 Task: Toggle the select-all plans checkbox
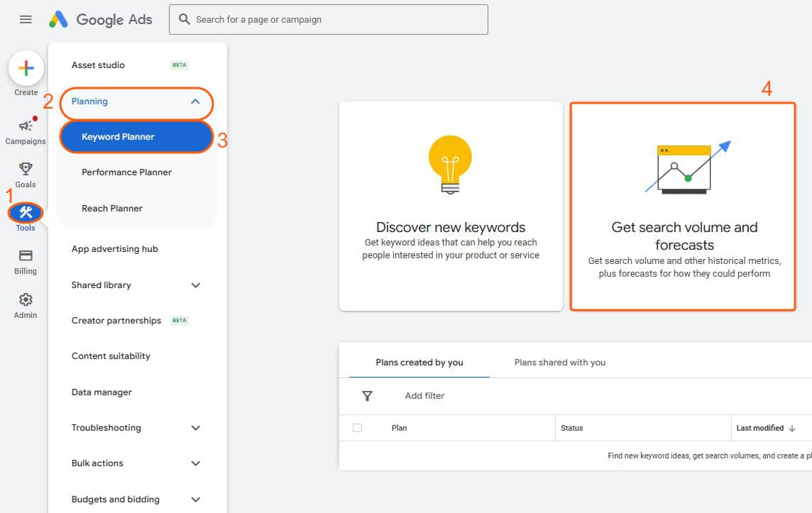click(x=357, y=428)
